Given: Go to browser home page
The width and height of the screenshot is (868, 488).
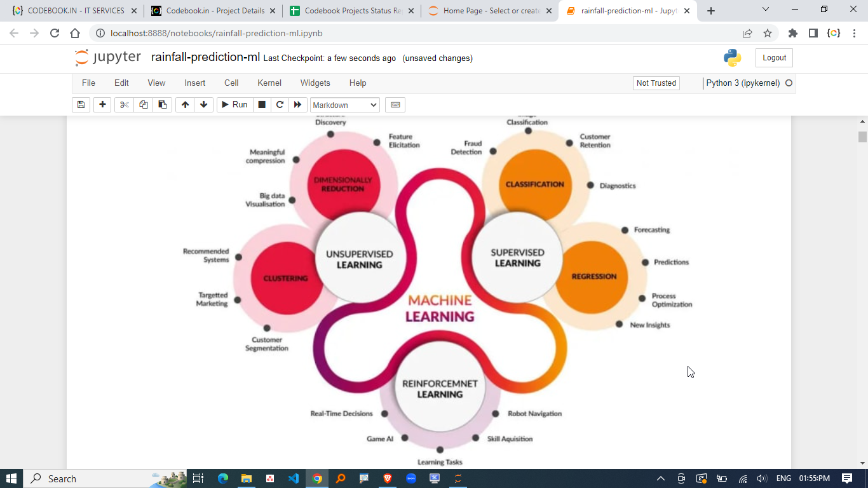Looking at the screenshot, I should [75, 33].
